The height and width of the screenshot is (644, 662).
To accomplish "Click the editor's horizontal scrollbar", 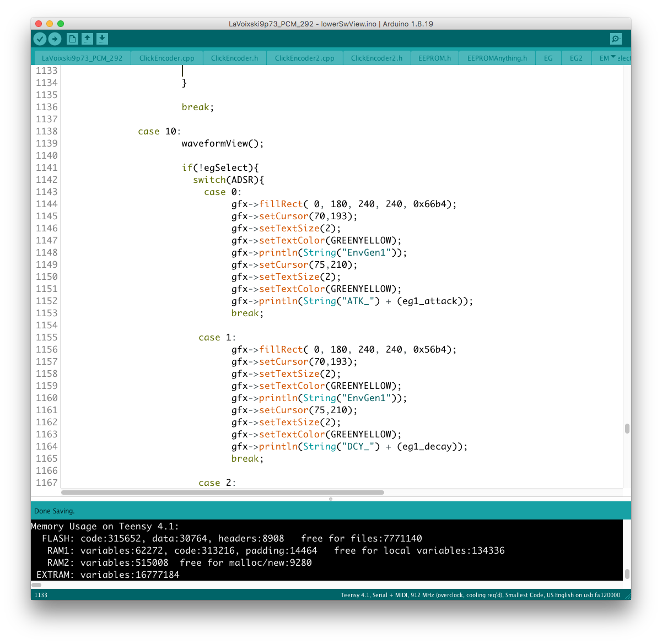I will click(223, 493).
